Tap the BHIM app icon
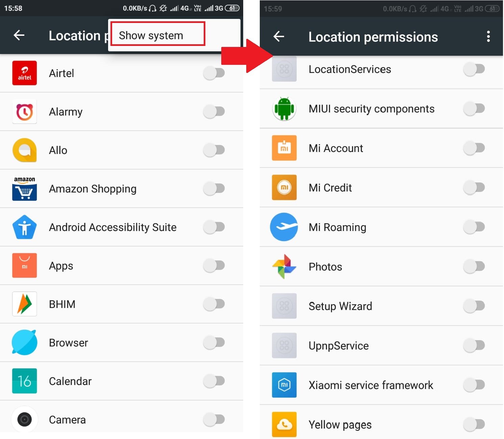 point(24,304)
